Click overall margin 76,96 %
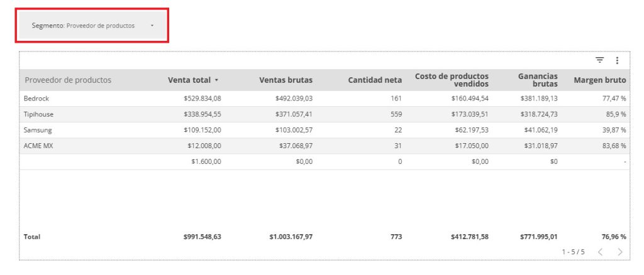 click(613, 237)
